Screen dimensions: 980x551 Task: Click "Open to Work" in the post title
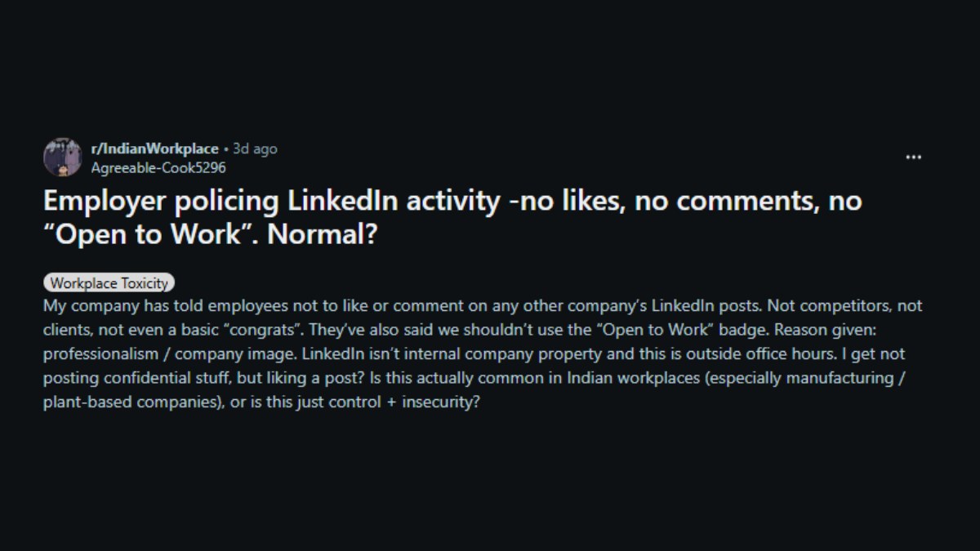(x=148, y=237)
